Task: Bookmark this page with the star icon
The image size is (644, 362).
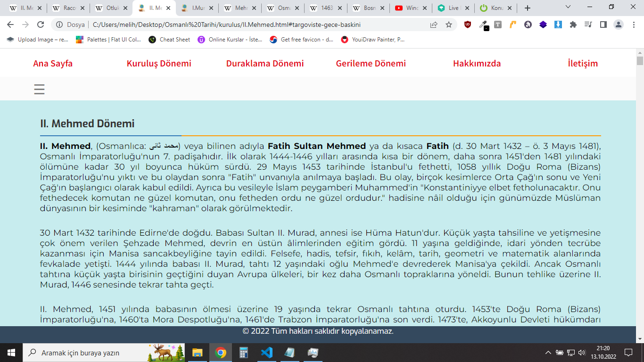Action: coord(449,25)
